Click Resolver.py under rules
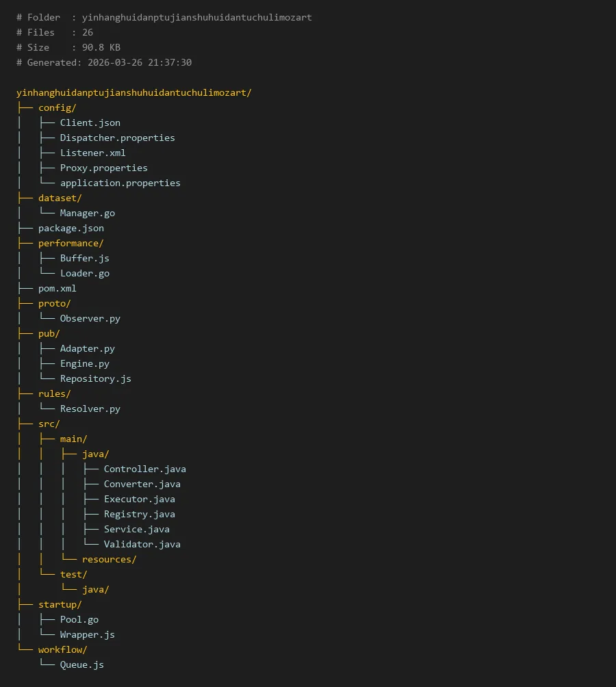The height and width of the screenshot is (687, 616). (x=90, y=409)
